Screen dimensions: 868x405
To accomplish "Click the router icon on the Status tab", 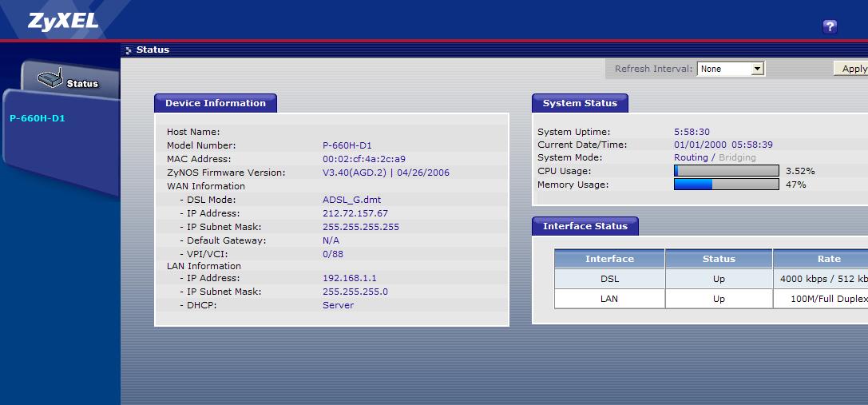I will tap(50, 78).
